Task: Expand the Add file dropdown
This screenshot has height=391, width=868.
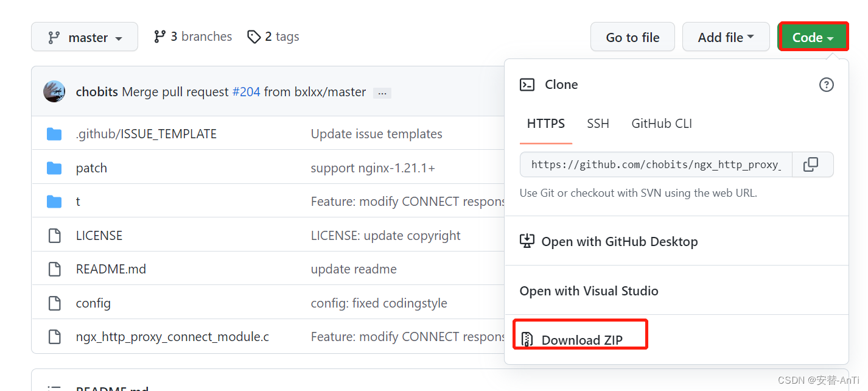Action: [x=726, y=37]
